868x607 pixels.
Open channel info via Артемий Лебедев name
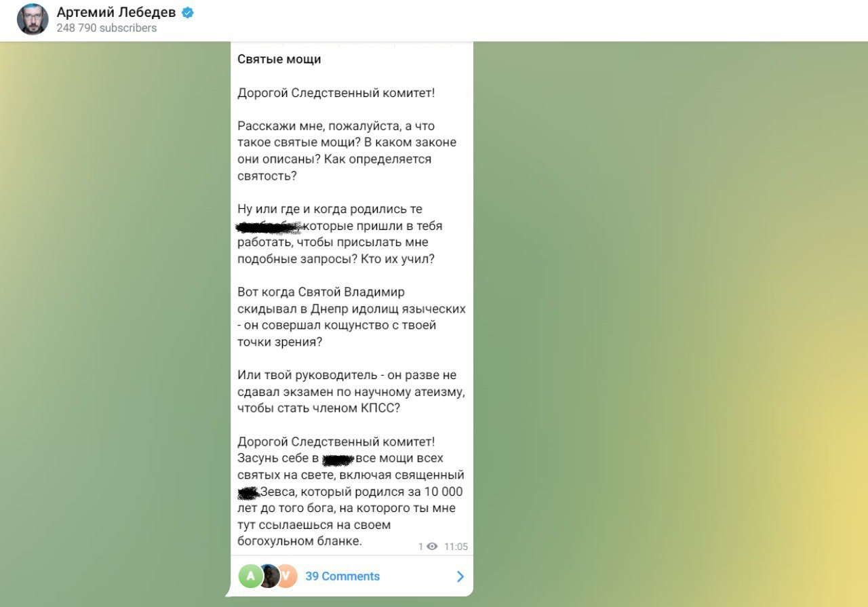pyautogui.click(x=116, y=12)
